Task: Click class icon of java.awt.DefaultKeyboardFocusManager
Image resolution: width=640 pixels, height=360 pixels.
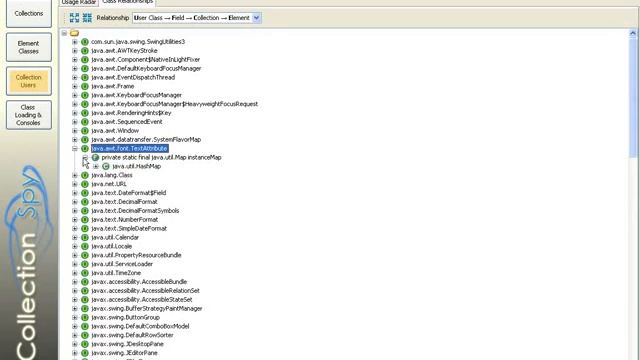Action: click(x=85, y=68)
